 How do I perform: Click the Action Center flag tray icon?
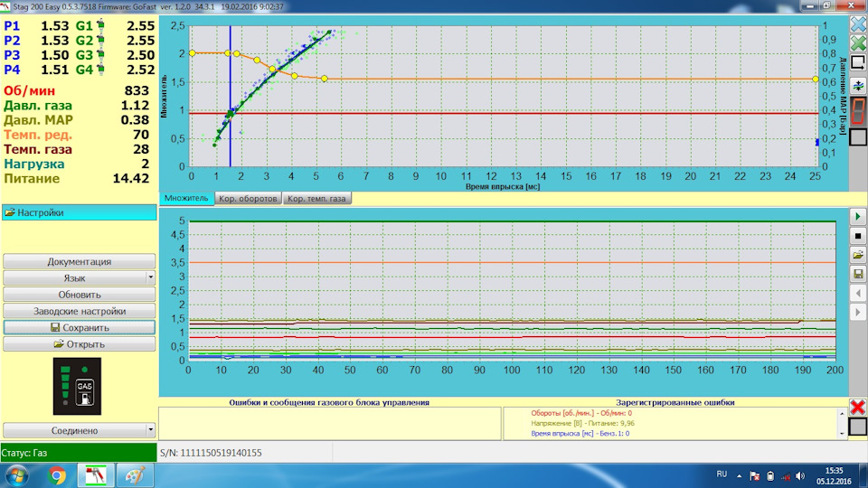point(754,476)
